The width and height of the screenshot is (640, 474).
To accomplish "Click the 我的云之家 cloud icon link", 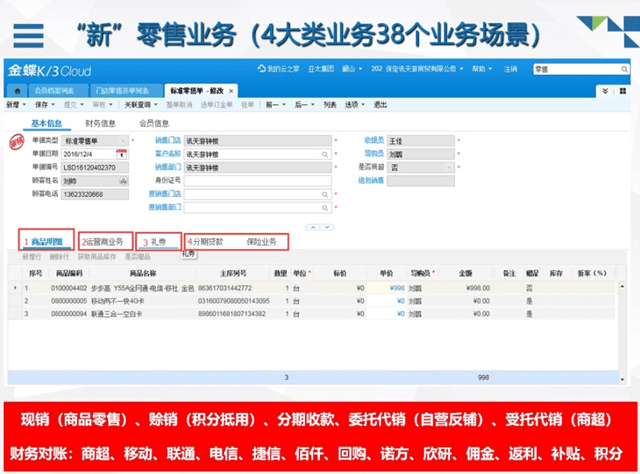I will tap(278, 69).
